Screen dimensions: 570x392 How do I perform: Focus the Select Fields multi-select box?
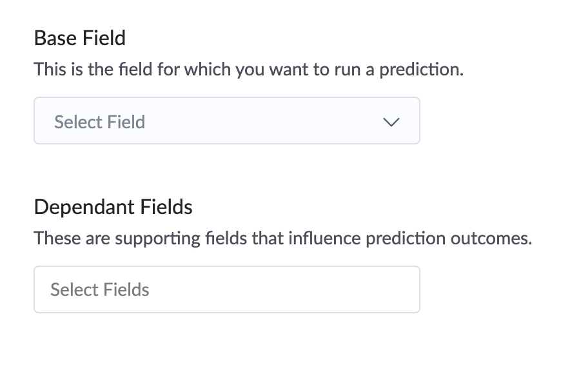tap(226, 290)
